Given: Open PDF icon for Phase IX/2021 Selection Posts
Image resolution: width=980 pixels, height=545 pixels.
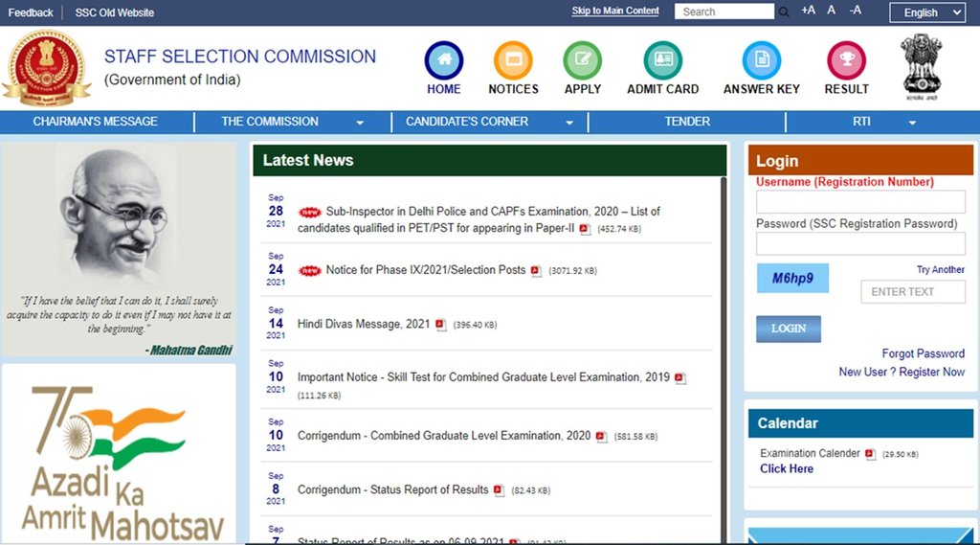Looking at the screenshot, I should [536, 271].
